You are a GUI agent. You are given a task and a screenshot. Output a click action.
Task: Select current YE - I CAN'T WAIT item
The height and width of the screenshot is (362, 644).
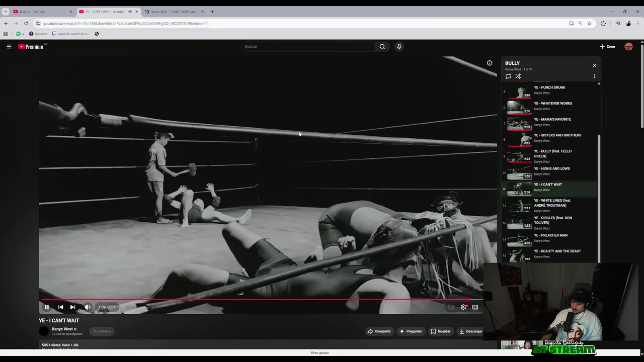[x=549, y=188]
